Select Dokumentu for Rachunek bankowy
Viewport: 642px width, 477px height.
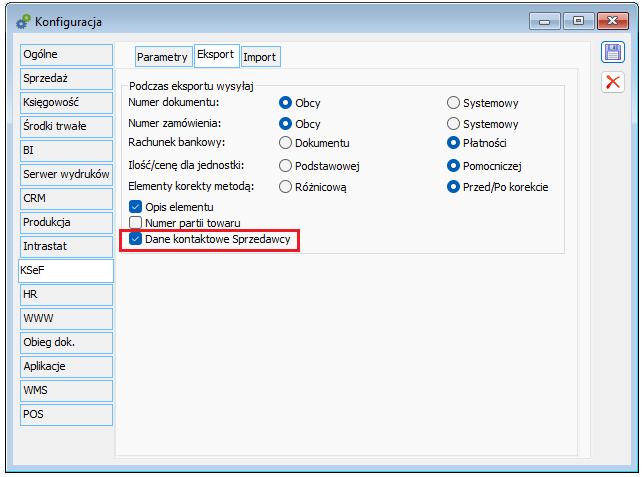(286, 143)
